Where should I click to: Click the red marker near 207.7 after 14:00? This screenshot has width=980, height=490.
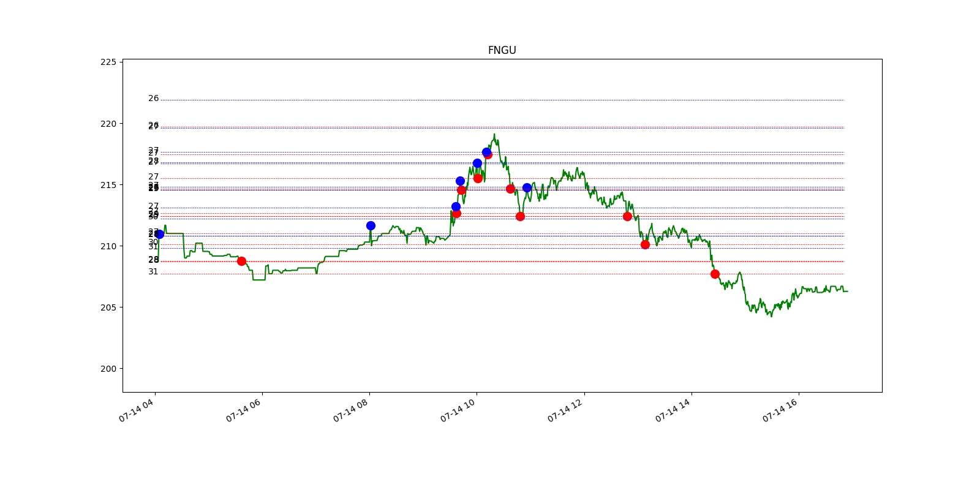tap(715, 274)
